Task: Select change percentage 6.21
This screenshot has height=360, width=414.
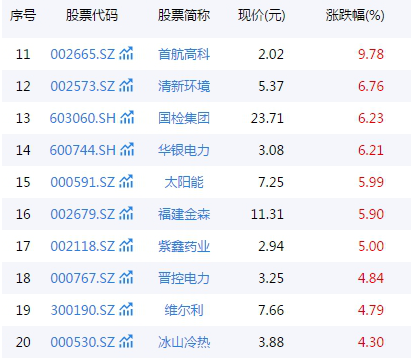Action: click(371, 150)
